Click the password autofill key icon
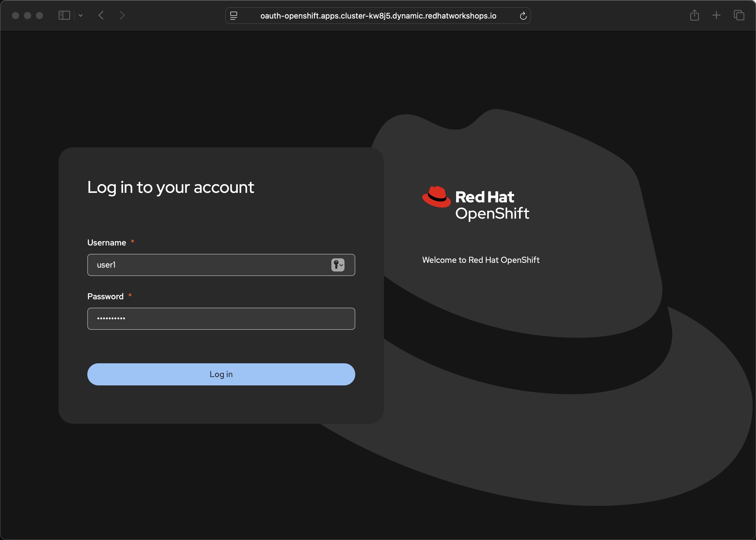The image size is (756, 540). click(338, 265)
